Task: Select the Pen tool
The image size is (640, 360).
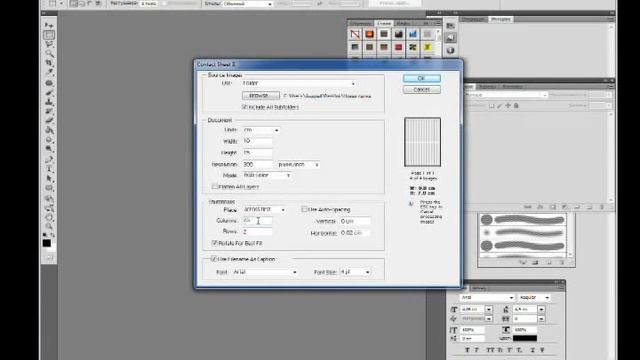Action: click(x=49, y=160)
